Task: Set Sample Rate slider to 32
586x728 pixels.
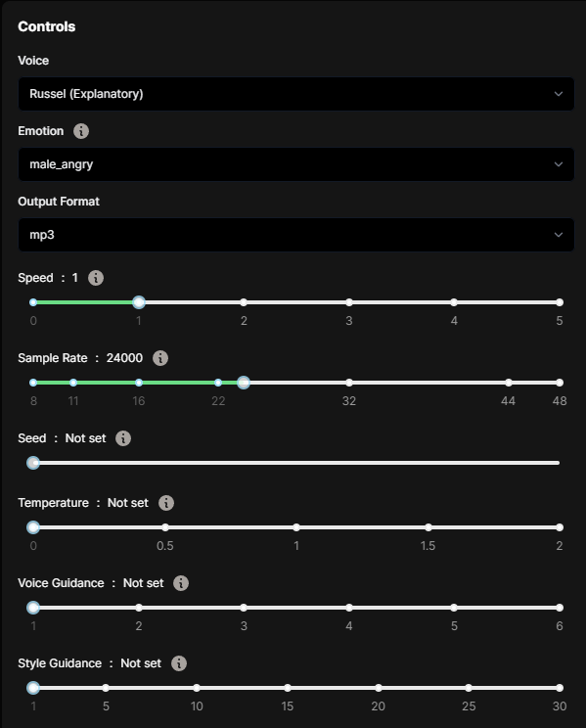Action: [x=349, y=383]
